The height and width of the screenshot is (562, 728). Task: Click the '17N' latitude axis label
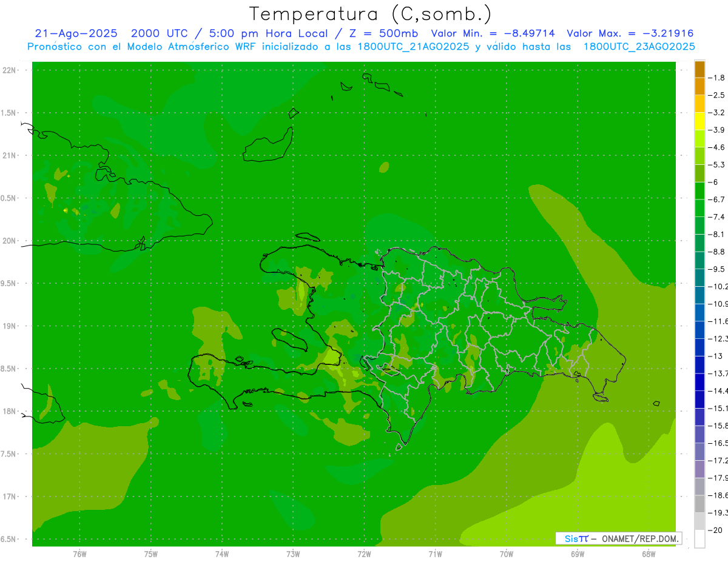9,497
